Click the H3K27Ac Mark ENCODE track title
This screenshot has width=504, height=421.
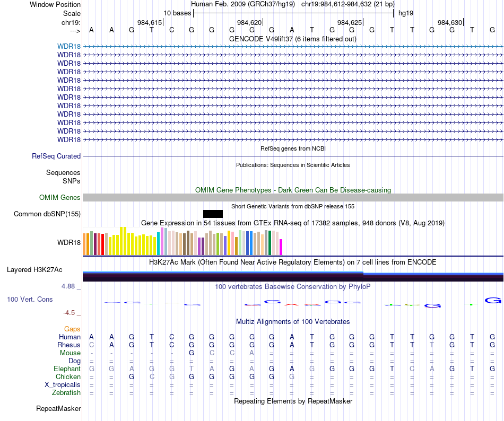click(293, 262)
